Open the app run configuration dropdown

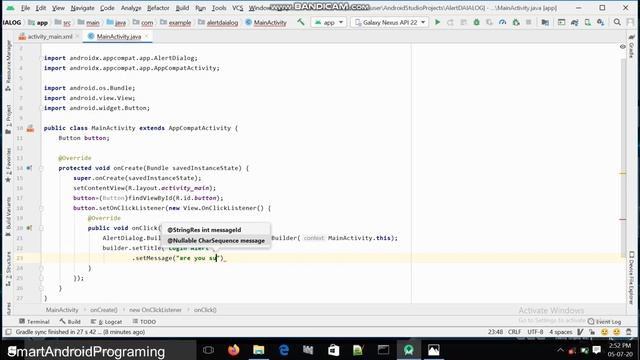329,22
